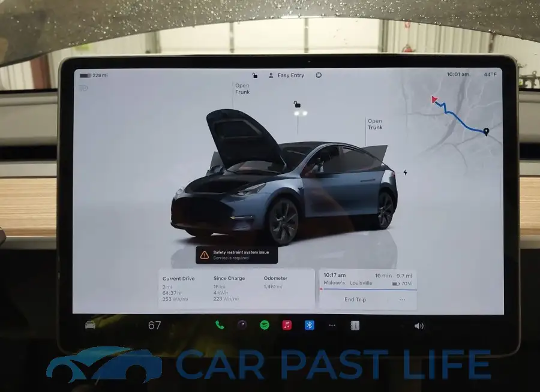
Task: Click Open Trunk label
Action: click(375, 124)
